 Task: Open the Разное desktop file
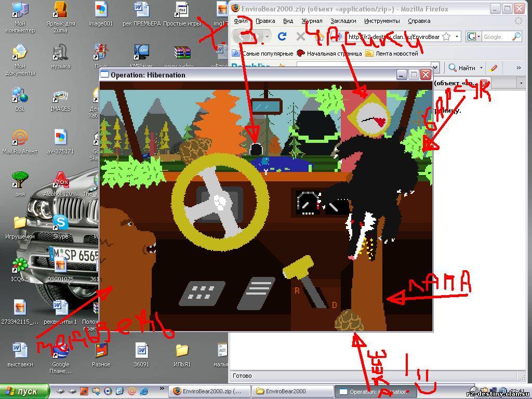101,355
